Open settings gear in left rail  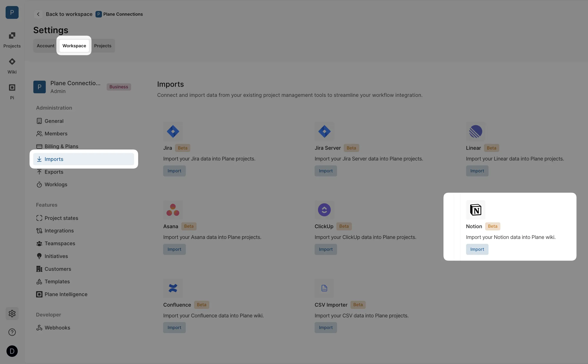[x=12, y=313]
